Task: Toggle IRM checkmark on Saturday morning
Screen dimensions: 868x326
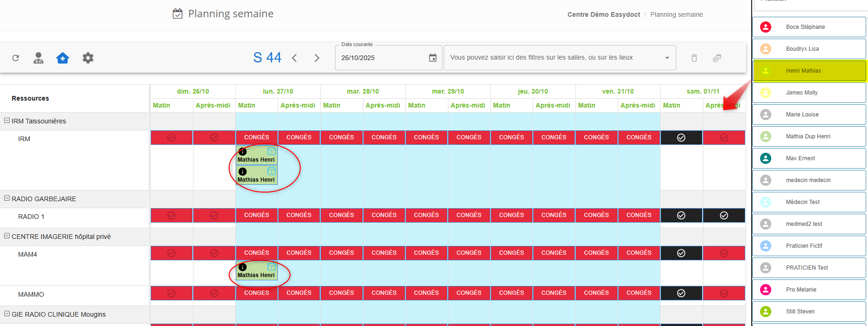Action: point(681,138)
